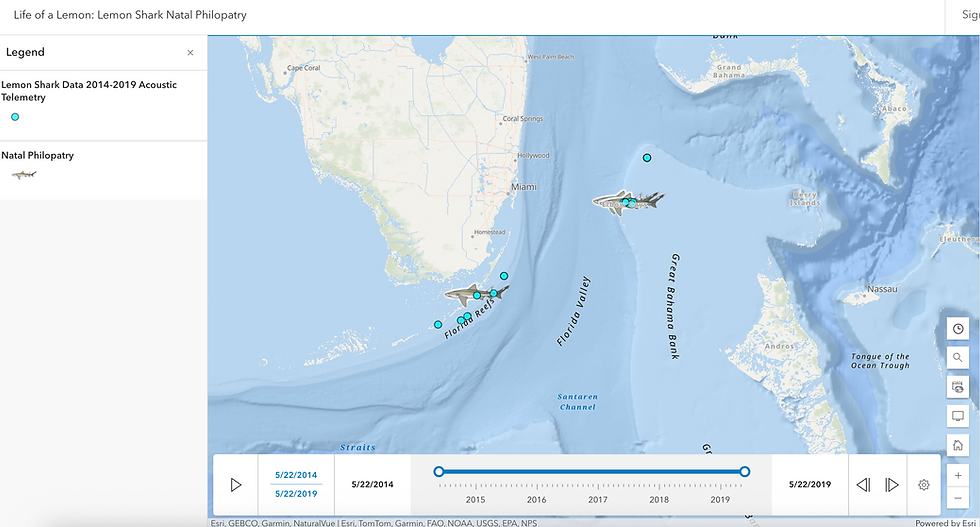Step back one time interval
980x527 pixels.
(x=863, y=484)
